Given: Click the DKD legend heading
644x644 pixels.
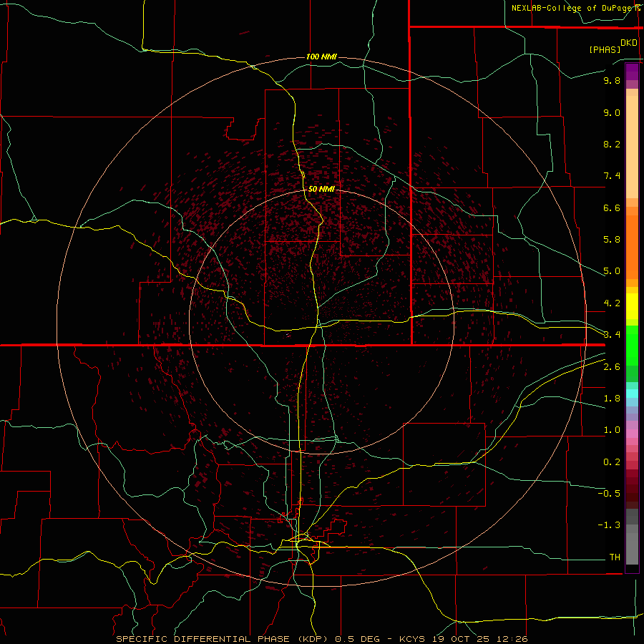Looking at the screenshot, I should click(629, 43).
